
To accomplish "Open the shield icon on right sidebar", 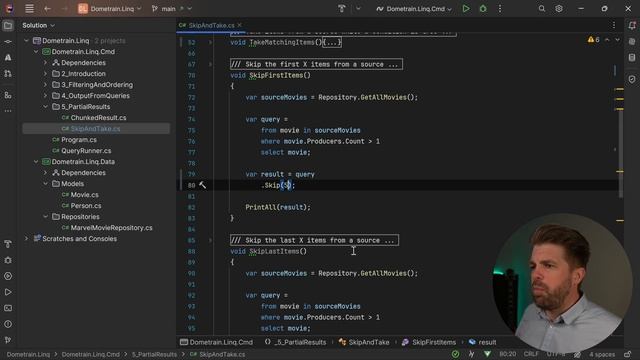I will [x=632, y=79].
